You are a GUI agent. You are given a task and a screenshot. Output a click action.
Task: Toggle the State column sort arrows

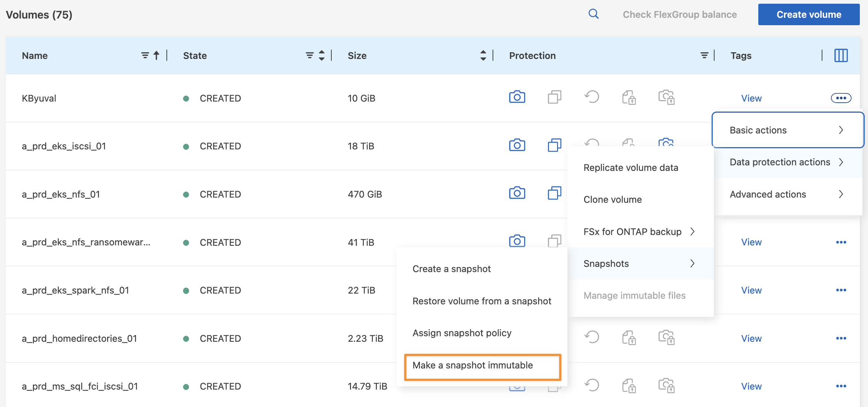pyautogui.click(x=321, y=56)
